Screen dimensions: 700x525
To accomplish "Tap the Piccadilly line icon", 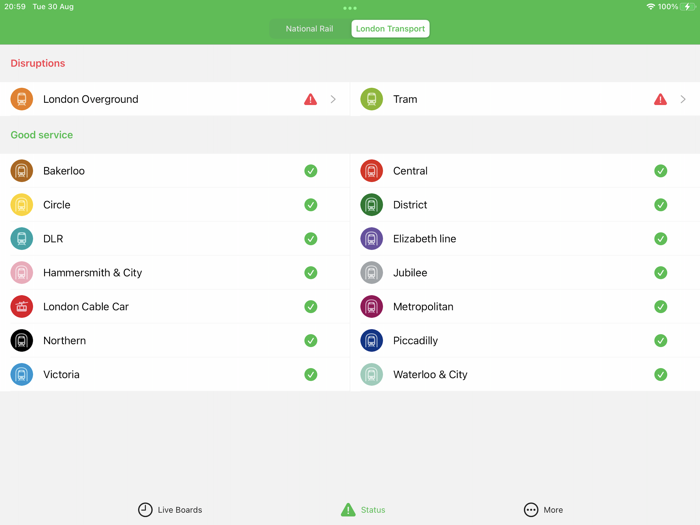I will [x=371, y=341].
